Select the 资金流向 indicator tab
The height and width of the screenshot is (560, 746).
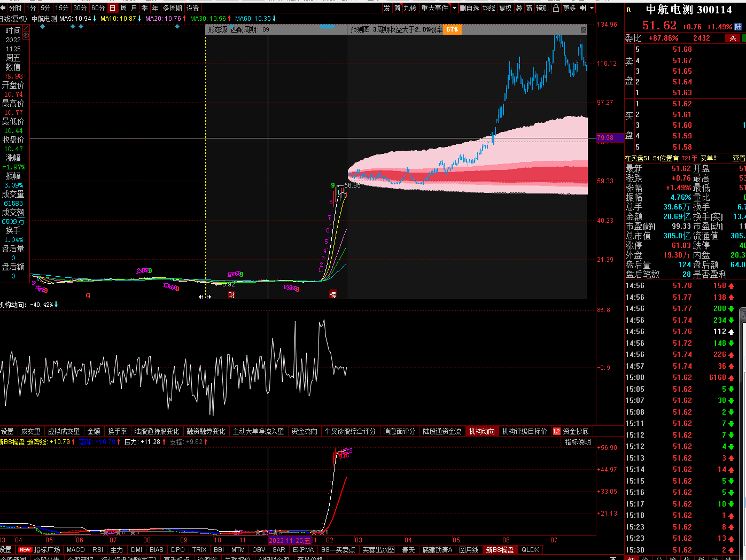coord(304,431)
